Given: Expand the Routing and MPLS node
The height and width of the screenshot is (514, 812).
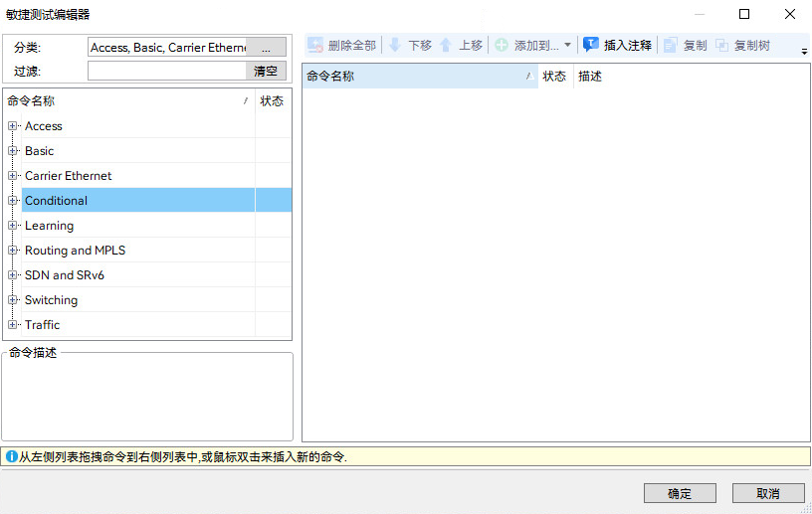Looking at the screenshot, I should pyautogui.click(x=13, y=251).
